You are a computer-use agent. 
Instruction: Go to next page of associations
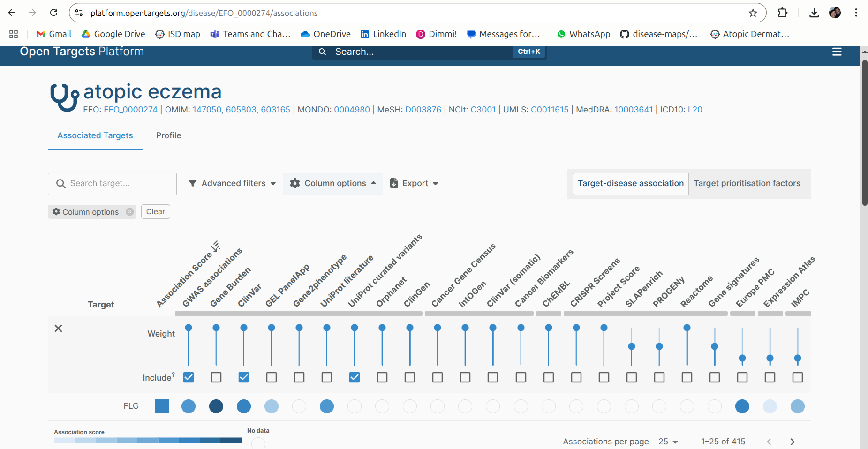[x=792, y=442]
